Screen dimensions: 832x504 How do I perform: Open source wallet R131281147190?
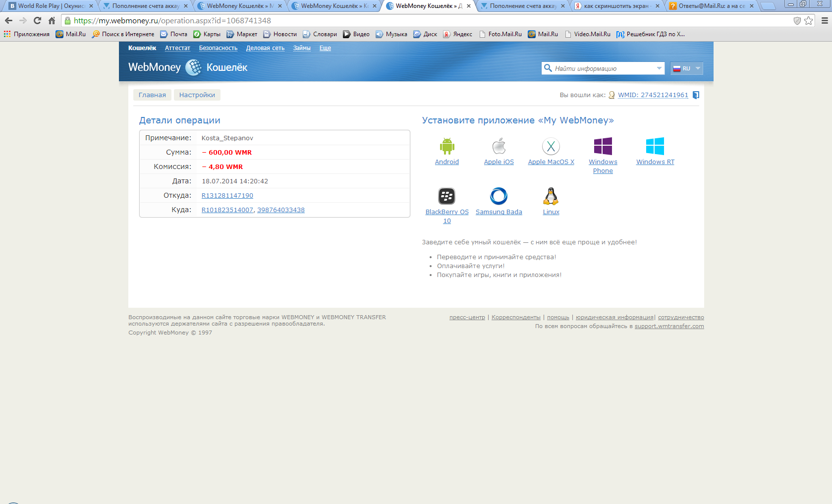[x=227, y=196]
